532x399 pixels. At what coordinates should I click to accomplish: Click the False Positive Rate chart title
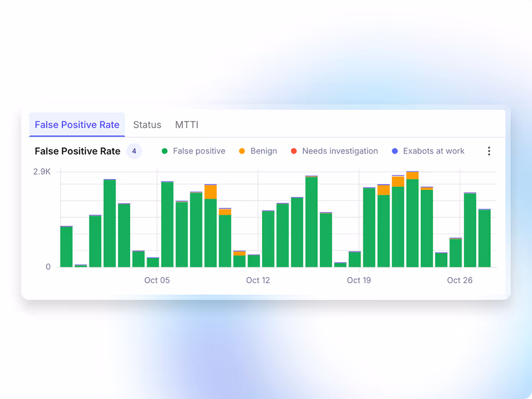tap(77, 151)
